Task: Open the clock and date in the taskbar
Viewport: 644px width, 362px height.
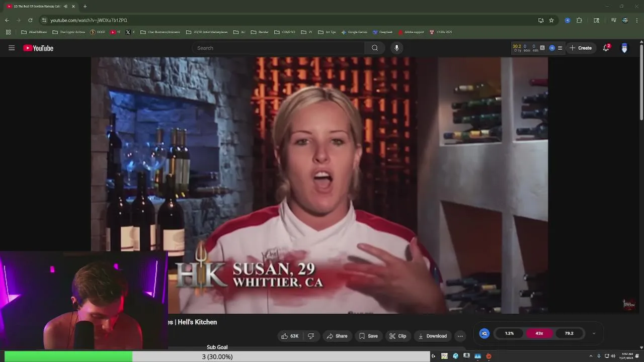Action: point(627,356)
